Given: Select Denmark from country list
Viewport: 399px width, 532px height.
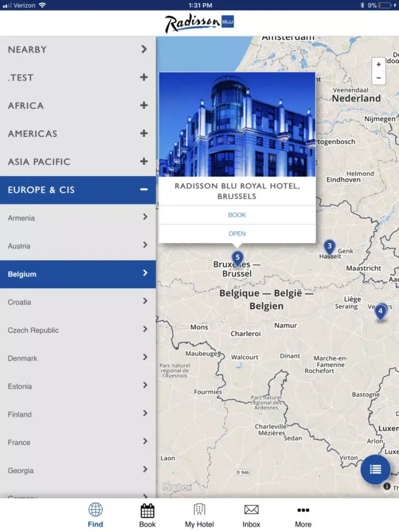Looking at the screenshot, I should tap(78, 358).
